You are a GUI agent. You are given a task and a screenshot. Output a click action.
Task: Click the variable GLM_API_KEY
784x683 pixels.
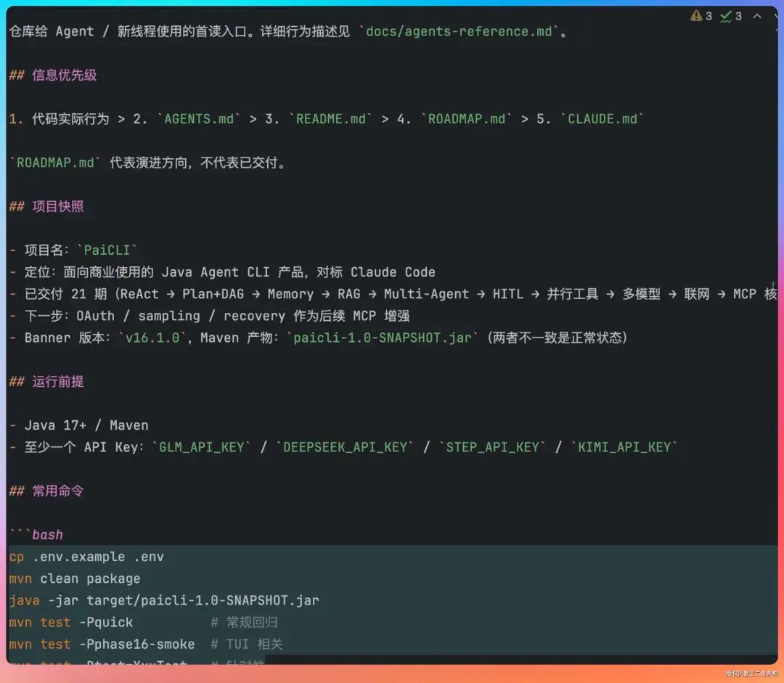[202, 448]
